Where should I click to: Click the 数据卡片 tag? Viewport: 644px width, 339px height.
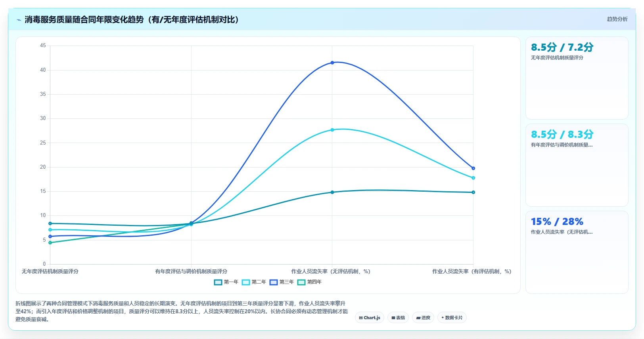point(452,318)
